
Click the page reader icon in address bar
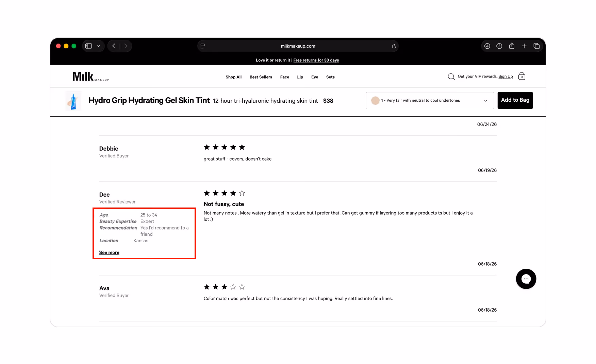point(203,46)
